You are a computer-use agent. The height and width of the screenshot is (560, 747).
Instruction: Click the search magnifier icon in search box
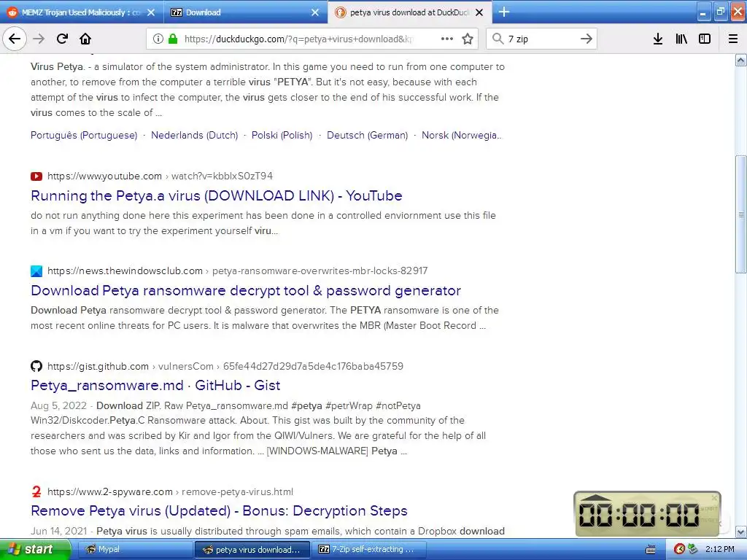498,39
